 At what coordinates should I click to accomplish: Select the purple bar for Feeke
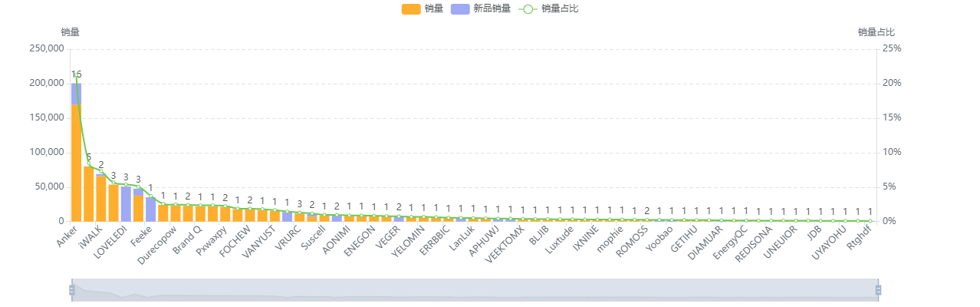150,210
